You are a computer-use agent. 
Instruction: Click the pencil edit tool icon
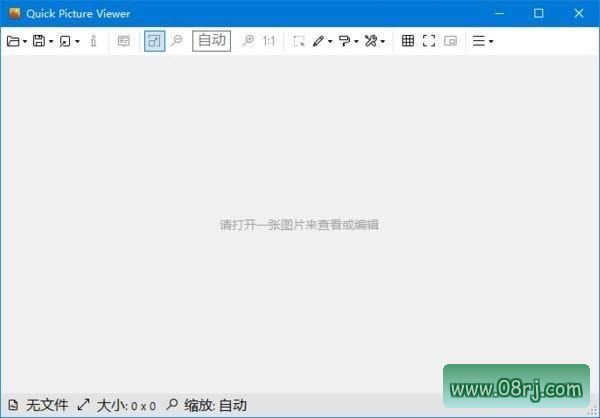[x=318, y=41]
